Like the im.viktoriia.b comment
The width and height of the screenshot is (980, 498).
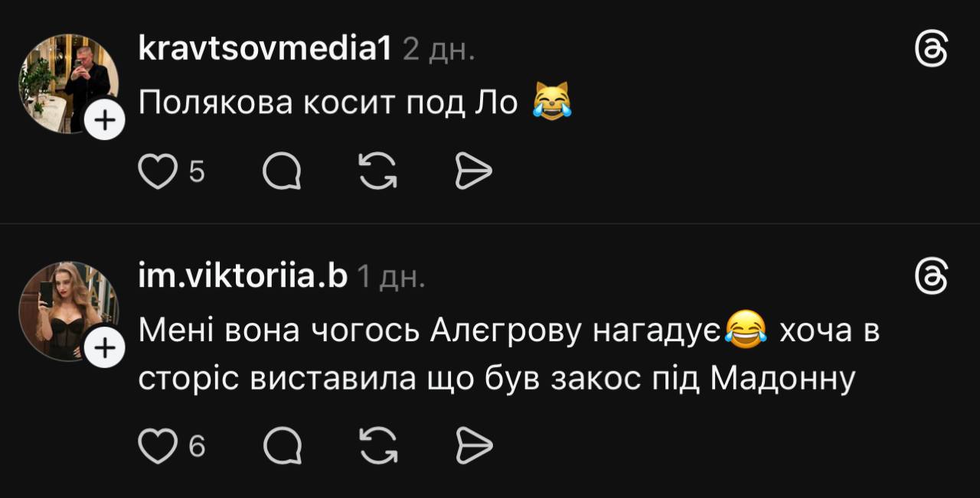pyautogui.click(x=157, y=446)
